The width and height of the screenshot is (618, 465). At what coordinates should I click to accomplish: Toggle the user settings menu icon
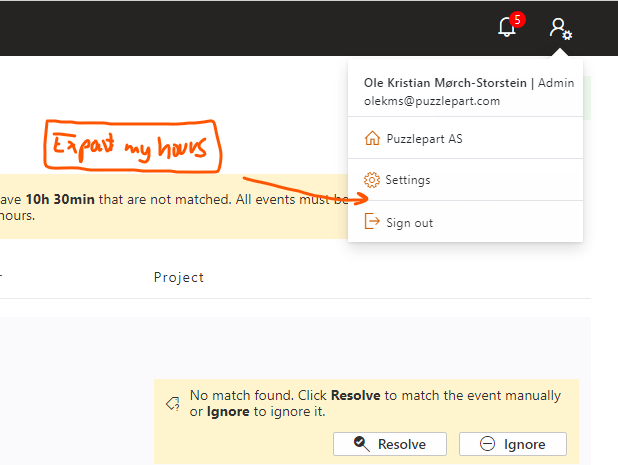[560, 28]
